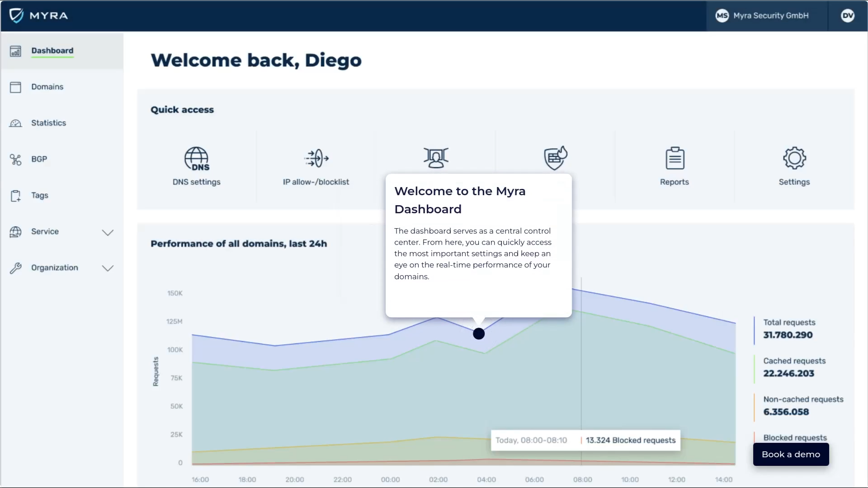Expand the Organization section

point(108,268)
